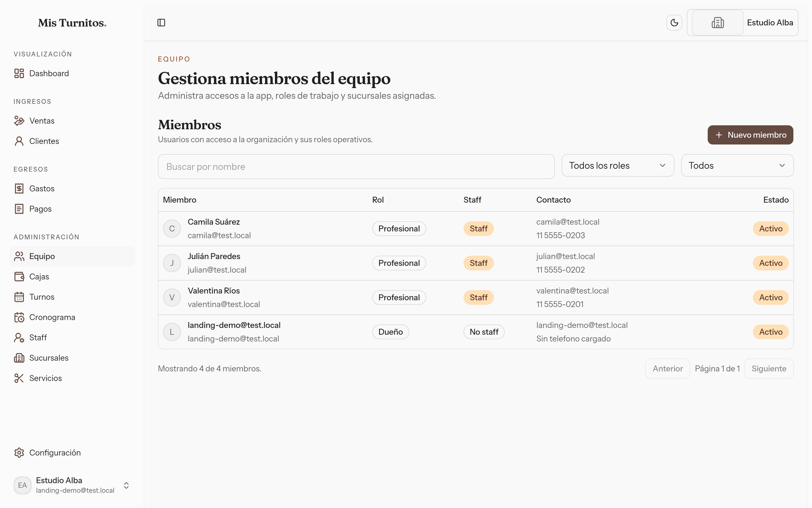Screen dimensions: 812x508
Task: Click the Ventas hand-coins icon
Action: 19,121
